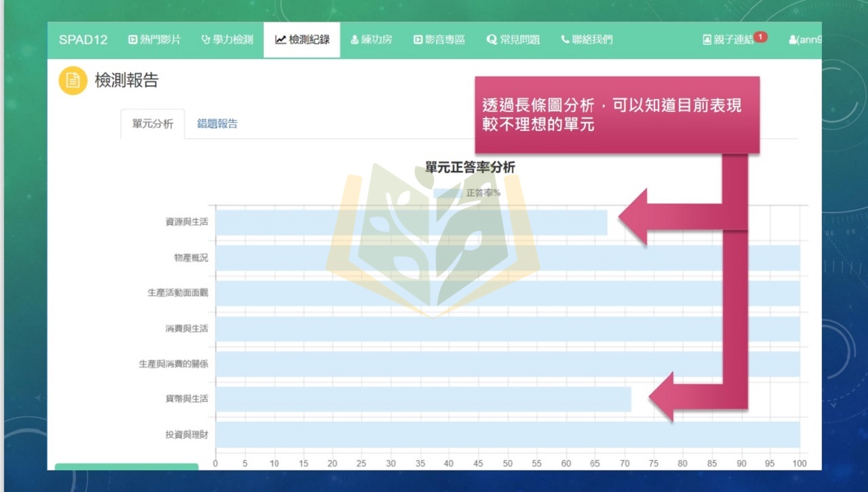The height and width of the screenshot is (492, 868).
Task: Click the portrait icon beside 親子連結
Action: [x=707, y=40]
